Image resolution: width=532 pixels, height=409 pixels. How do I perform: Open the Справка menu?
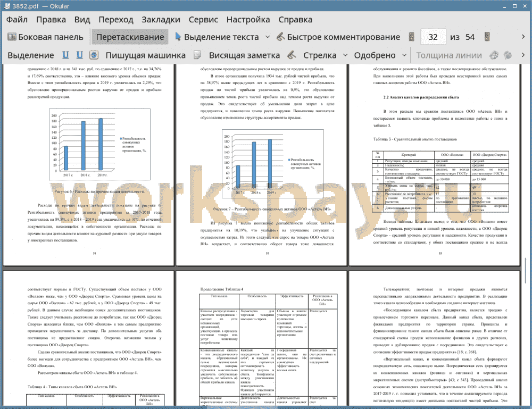[x=295, y=20]
